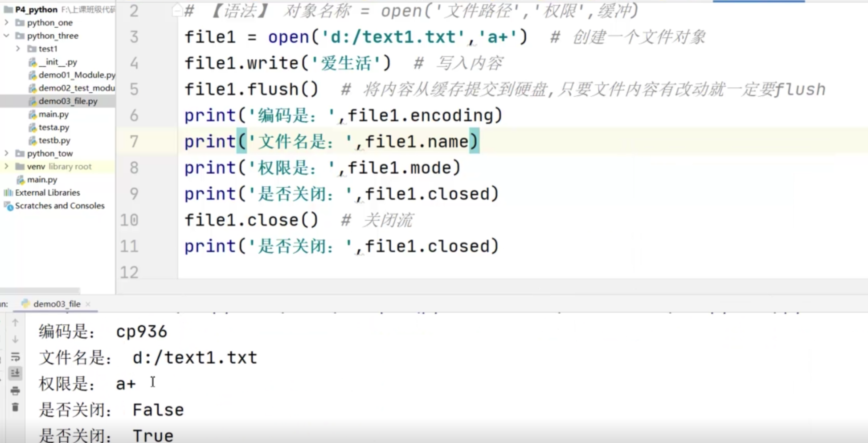The height and width of the screenshot is (443, 868).
Task: Click 'file1.name' in line 7
Action: (418, 142)
